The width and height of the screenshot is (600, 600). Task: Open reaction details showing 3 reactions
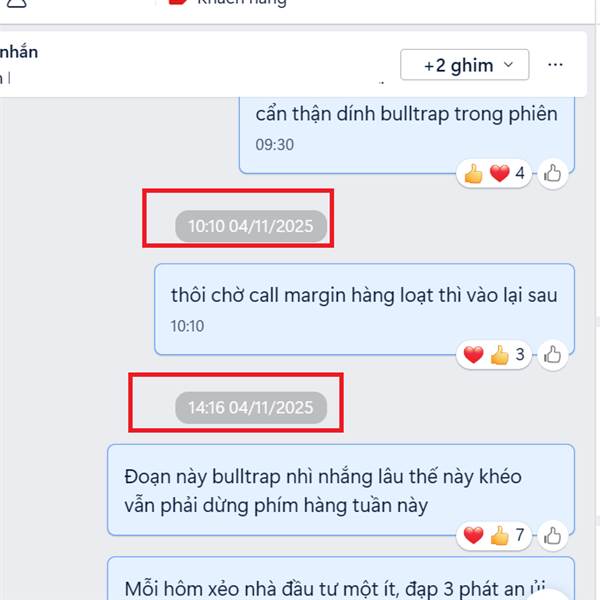pyautogui.click(x=494, y=355)
